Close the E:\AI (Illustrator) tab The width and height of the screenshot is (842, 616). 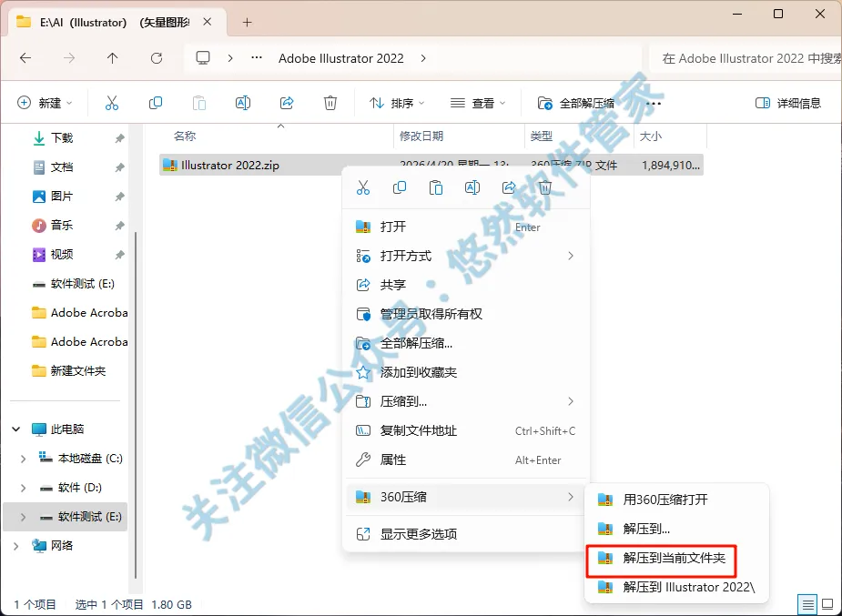coord(208,22)
